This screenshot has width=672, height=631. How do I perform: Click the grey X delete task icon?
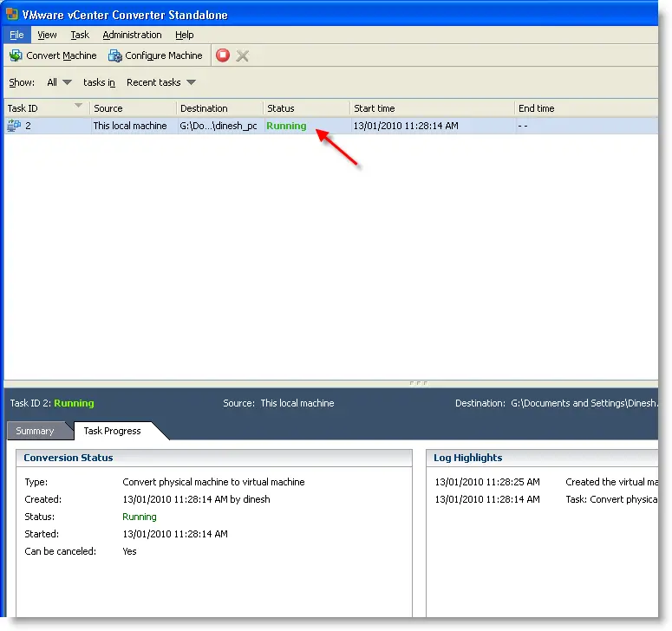[x=243, y=55]
